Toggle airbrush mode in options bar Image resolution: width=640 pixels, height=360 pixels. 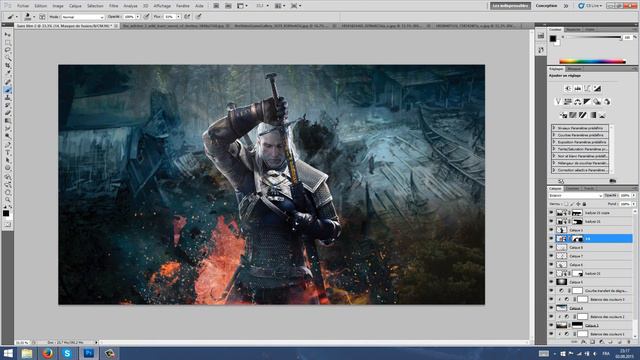[x=187, y=17]
